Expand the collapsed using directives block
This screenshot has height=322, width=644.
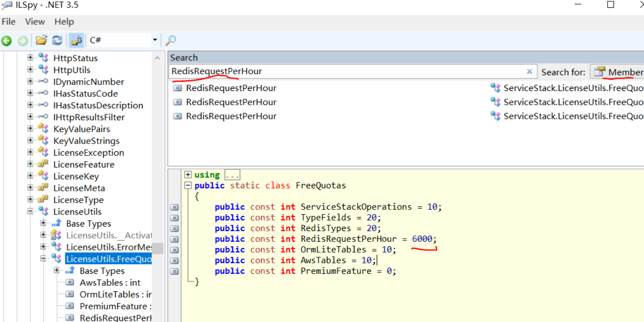pos(188,175)
